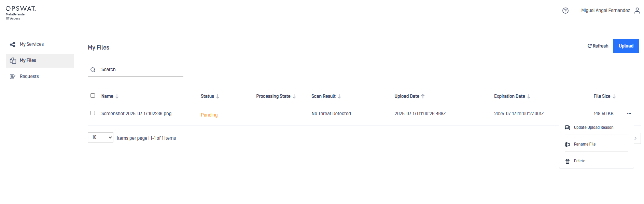Check the Screenshot 2025-07-17 file checkbox
644x204 pixels.
(93, 113)
